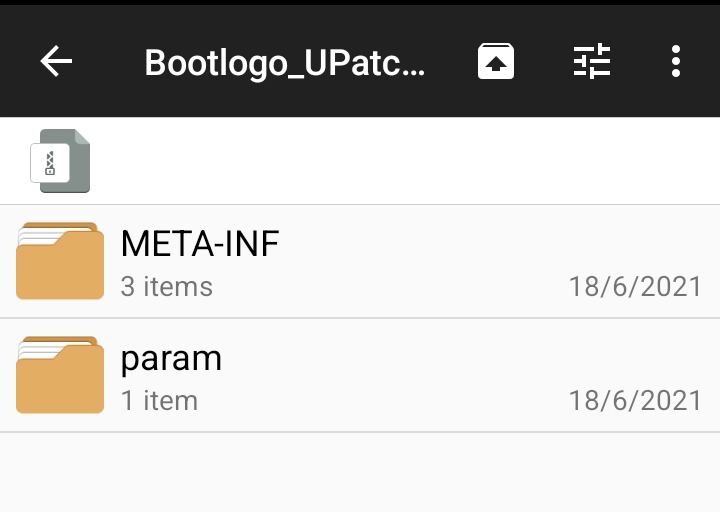Click the blank path bar right of the zip icon
The height and width of the screenshot is (512, 720).
click(400, 161)
